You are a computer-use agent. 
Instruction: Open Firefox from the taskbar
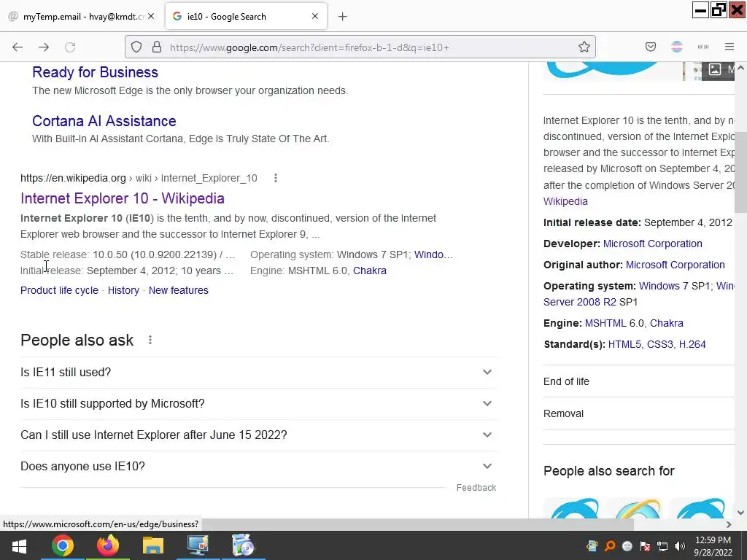point(108,545)
